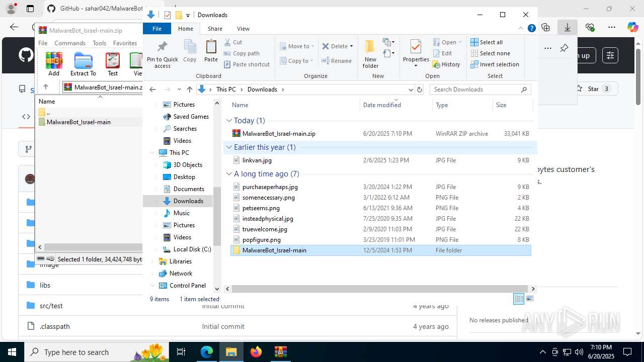The height and width of the screenshot is (362, 644).
Task: Click the Properties icon in ribbon
Action: click(x=416, y=47)
